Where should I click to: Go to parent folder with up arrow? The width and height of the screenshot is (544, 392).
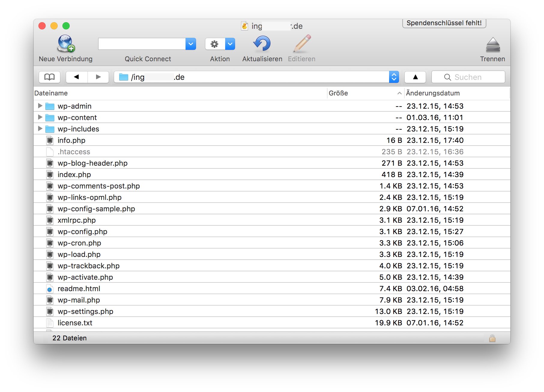coord(415,77)
